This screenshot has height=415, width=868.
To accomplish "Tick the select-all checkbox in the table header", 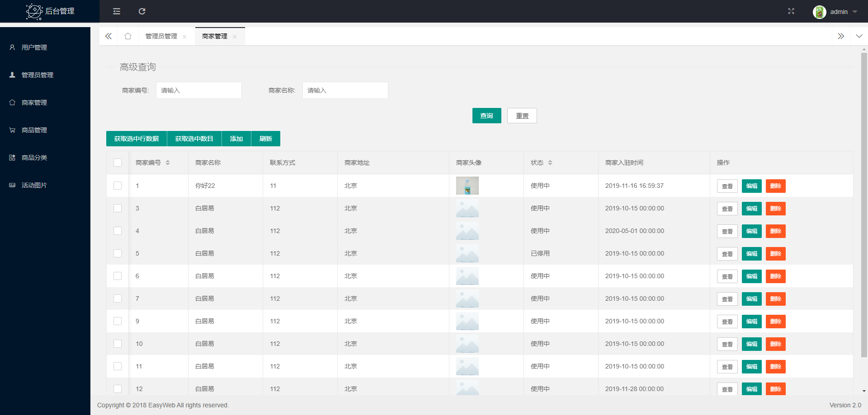I will click(118, 163).
